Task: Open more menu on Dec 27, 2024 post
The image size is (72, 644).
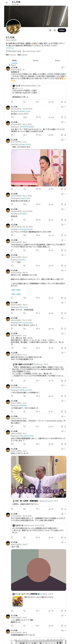Action: [x=65, y=107]
